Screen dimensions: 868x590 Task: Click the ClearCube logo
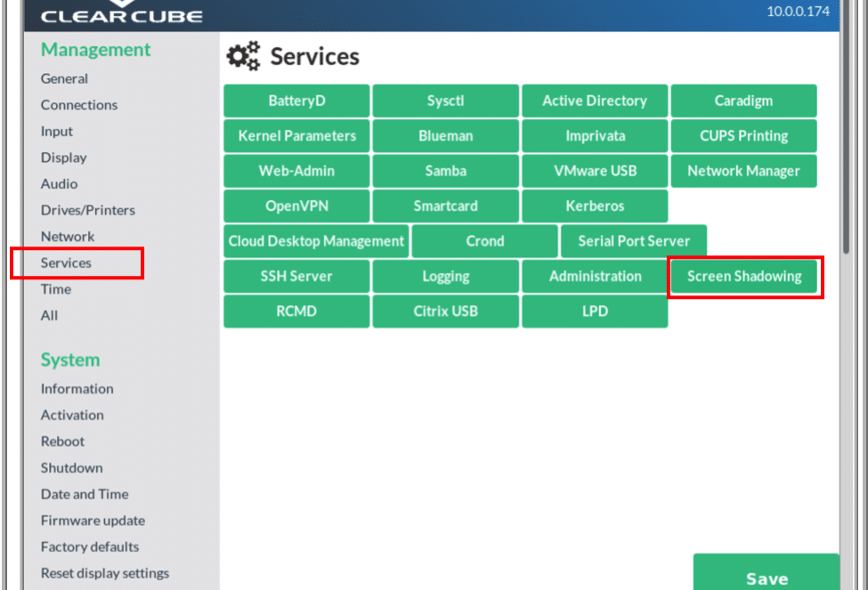tap(122, 13)
